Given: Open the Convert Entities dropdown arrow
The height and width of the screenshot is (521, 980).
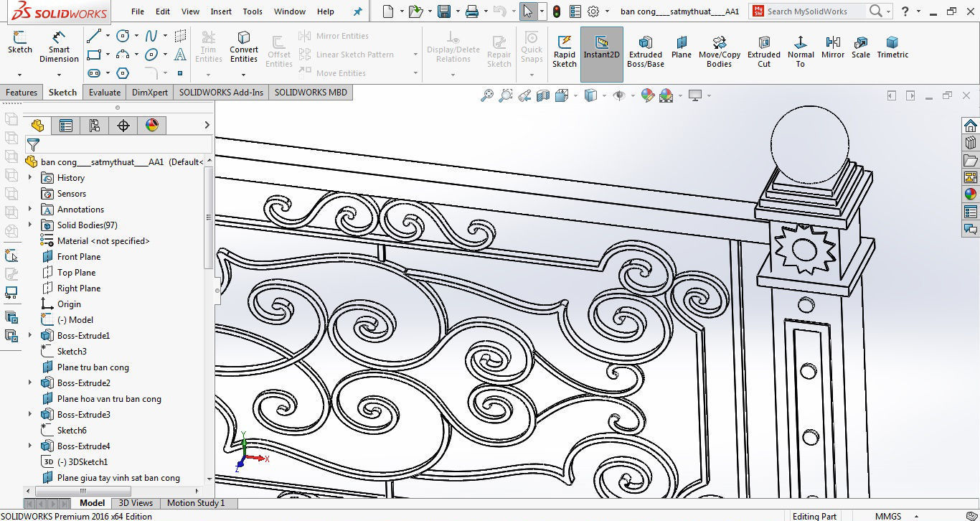Looking at the screenshot, I should click(244, 73).
